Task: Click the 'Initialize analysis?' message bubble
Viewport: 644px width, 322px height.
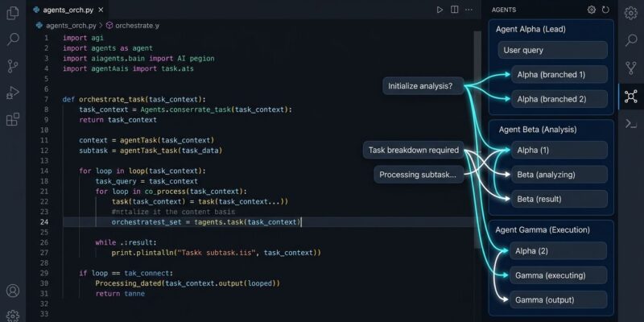Action: [423, 86]
